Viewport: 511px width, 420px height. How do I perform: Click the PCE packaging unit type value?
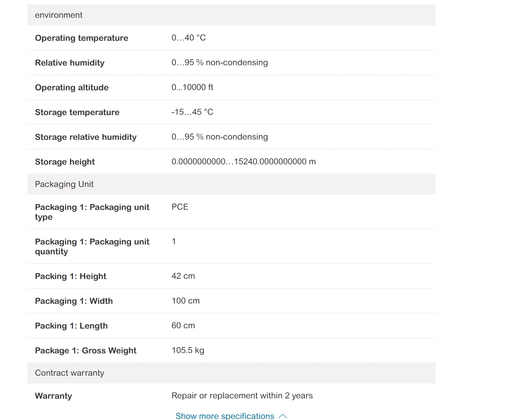pos(180,207)
